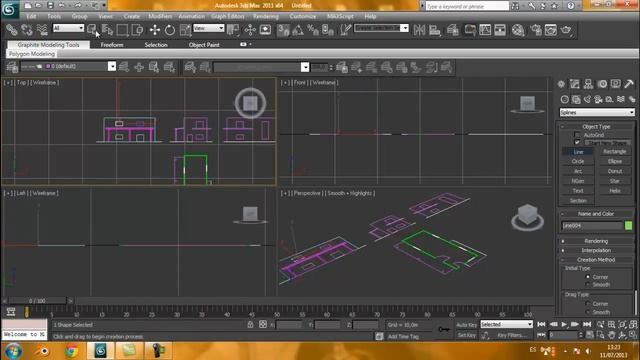Open the layer 0 (default) dropdown
Viewport: 640px width, 360px height.
tap(69, 66)
